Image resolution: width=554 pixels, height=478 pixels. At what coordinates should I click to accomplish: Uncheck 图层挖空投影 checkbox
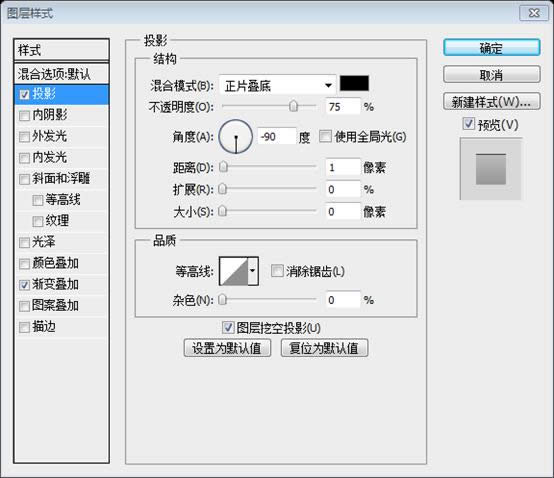point(228,327)
